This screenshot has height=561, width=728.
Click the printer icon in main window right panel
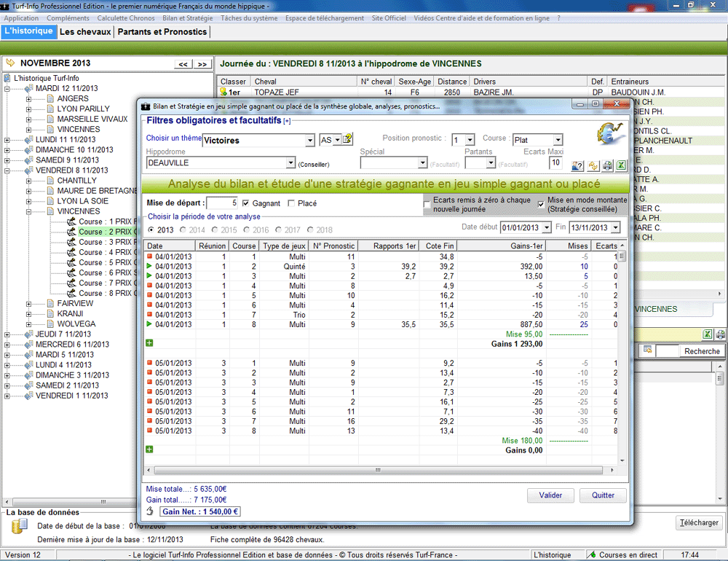click(x=720, y=334)
